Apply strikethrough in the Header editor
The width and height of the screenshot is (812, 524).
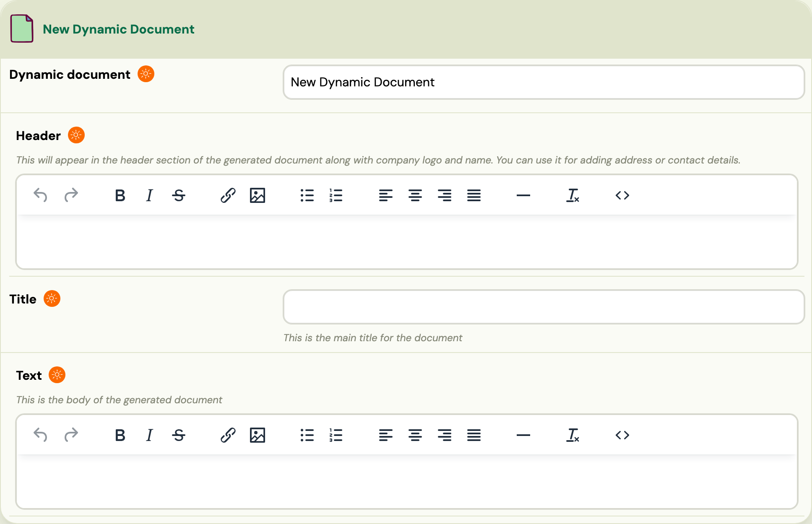179,195
